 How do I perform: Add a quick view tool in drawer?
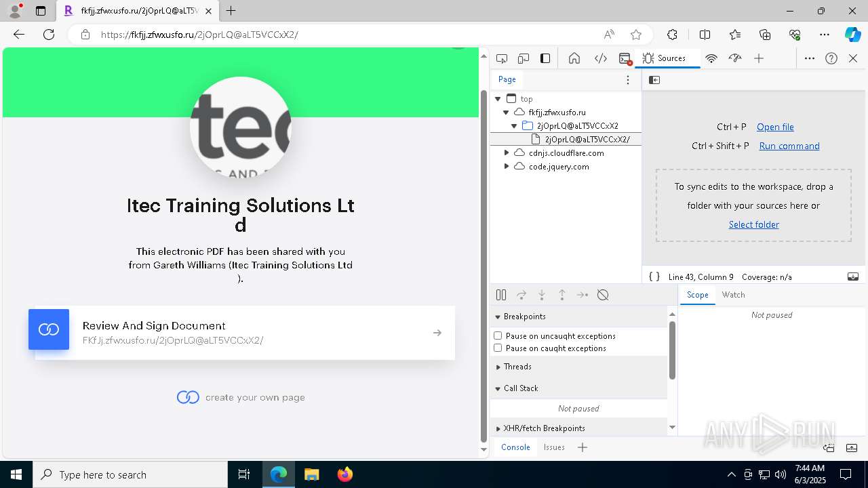click(x=583, y=447)
